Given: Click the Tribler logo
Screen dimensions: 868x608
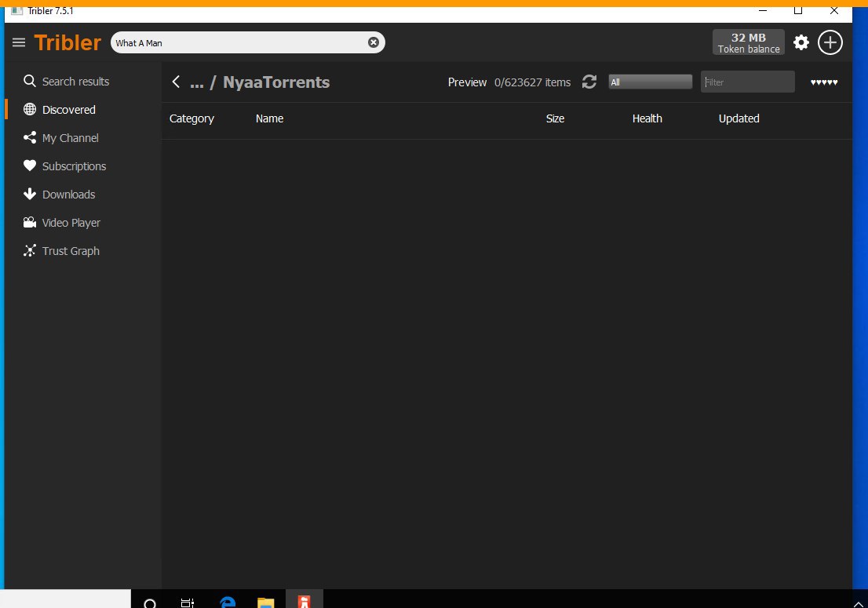Looking at the screenshot, I should (x=67, y=42).
